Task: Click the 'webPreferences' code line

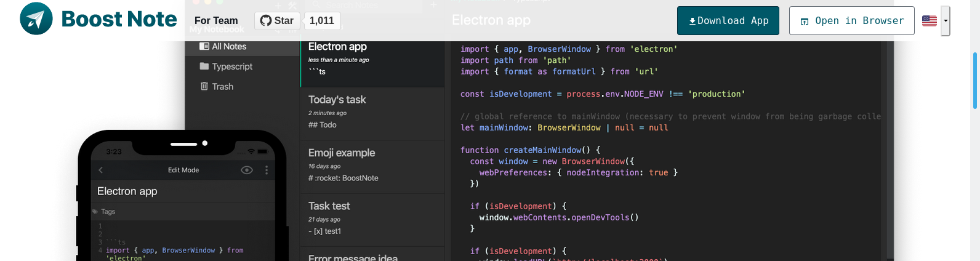Action: 579,173
